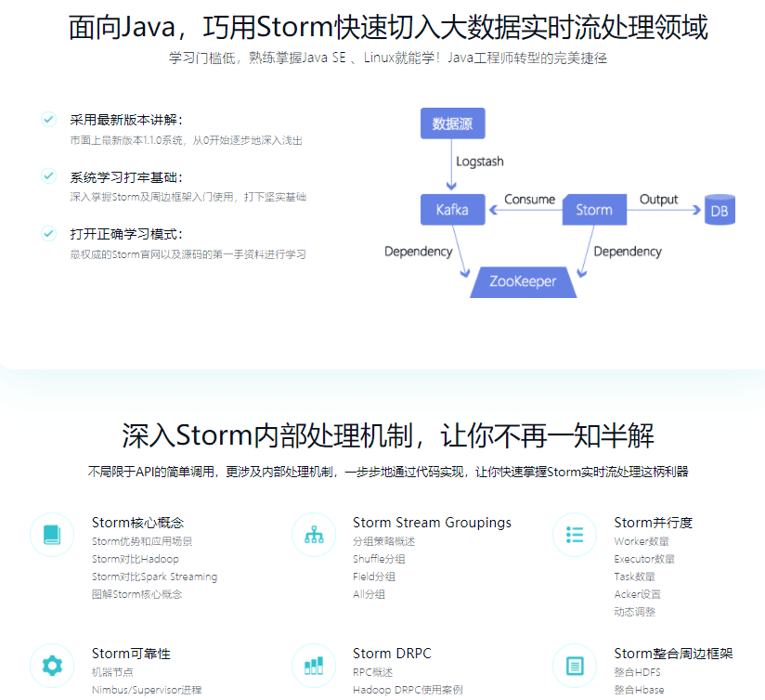This screenshot has width=765, height=700.
Task: Click the Storm node in the diagram
Action: (594, 210)
